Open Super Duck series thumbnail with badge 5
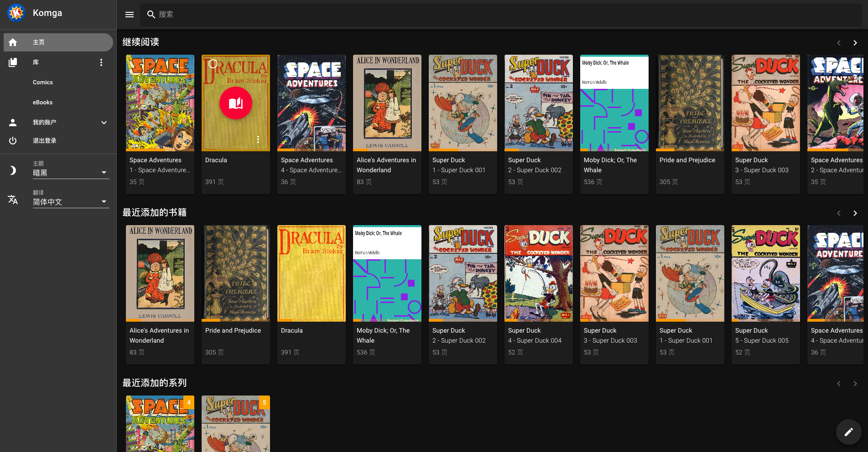Viewport: 868px width, 452px height. [x=235, y=424]
